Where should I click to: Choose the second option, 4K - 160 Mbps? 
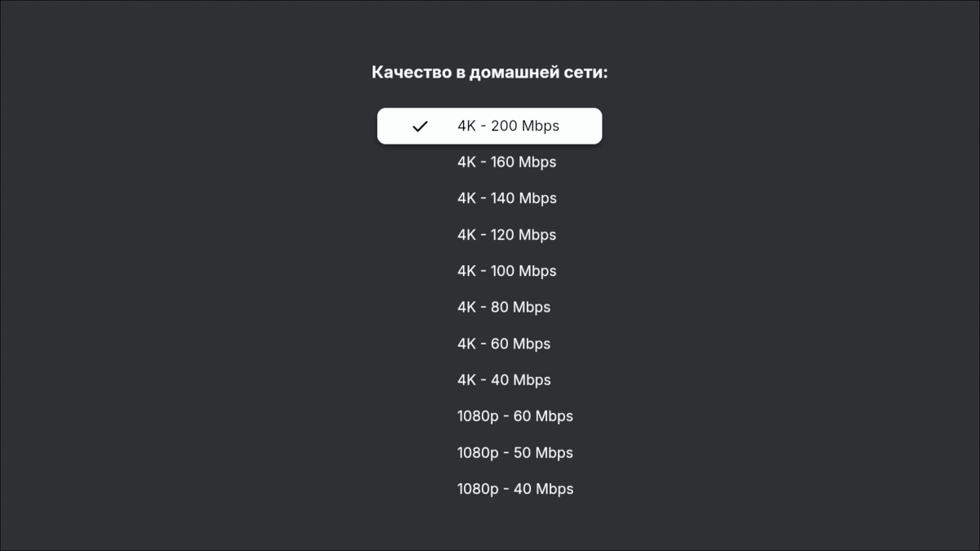coord(506,162)
